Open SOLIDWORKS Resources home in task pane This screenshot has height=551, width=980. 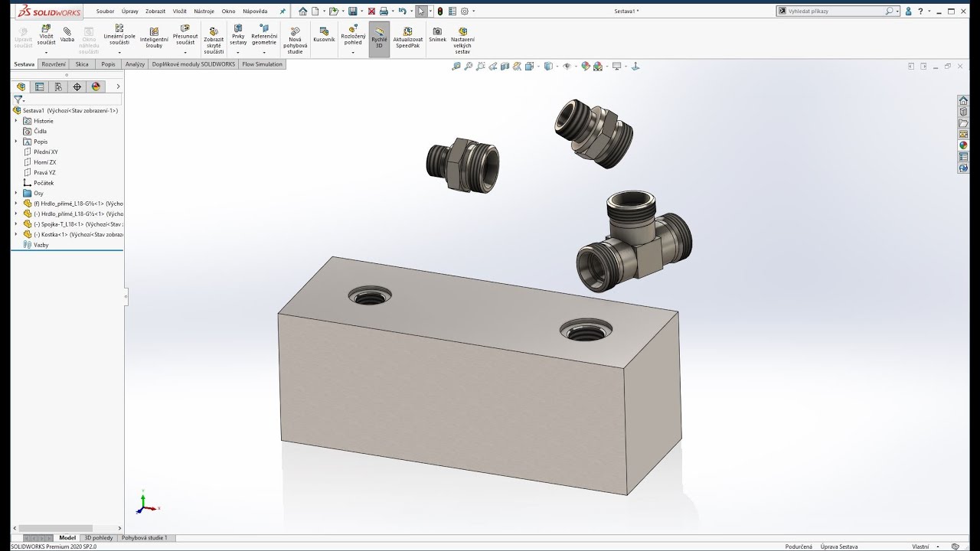coord(963,100)
